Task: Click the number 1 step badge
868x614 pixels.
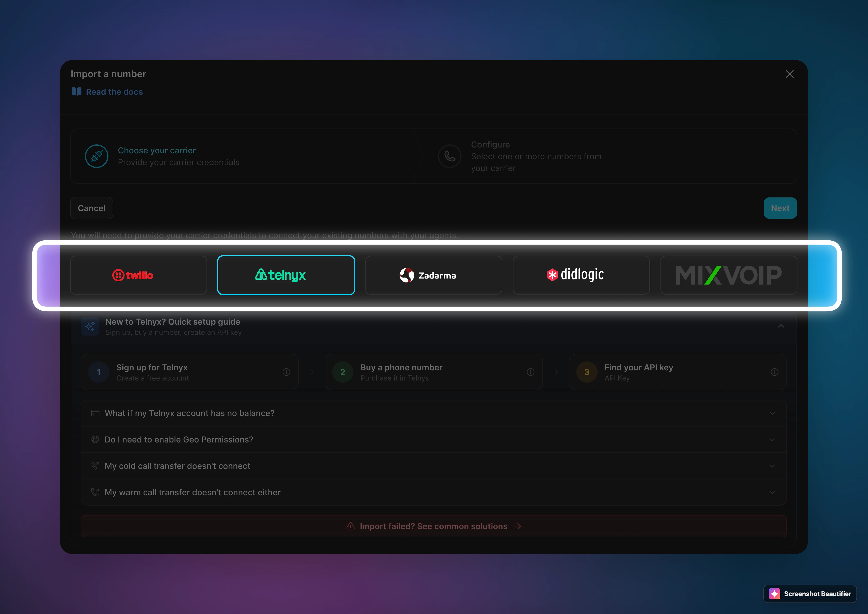Action: pyautogui.click(x=99, y=372)
